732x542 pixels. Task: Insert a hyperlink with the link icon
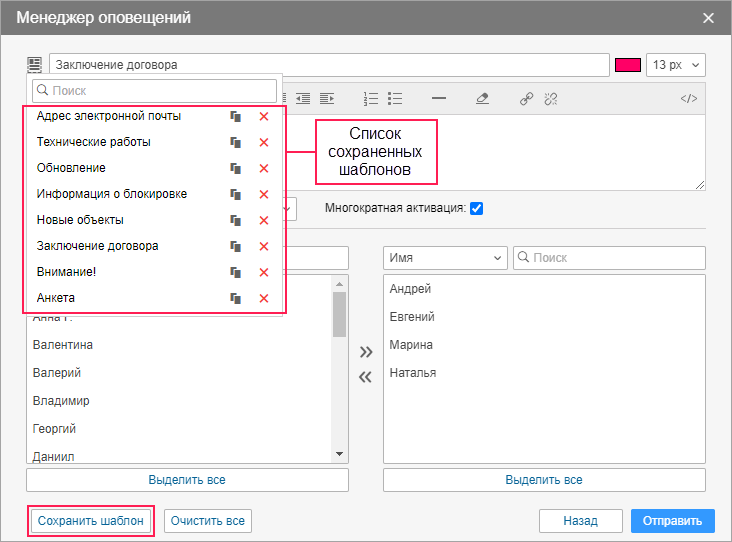click(x=526, y=99)
